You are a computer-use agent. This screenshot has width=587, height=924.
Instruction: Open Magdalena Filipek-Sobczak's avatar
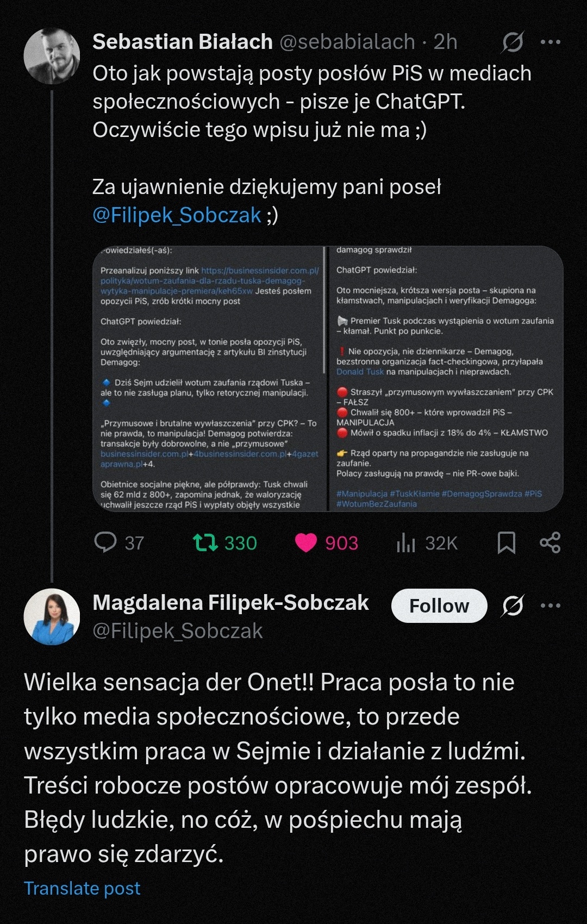coord(52,616)
